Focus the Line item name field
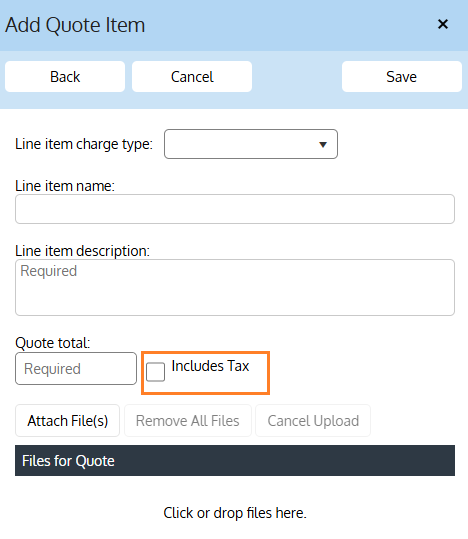468x539 pixels. click(x=235, y=209)
